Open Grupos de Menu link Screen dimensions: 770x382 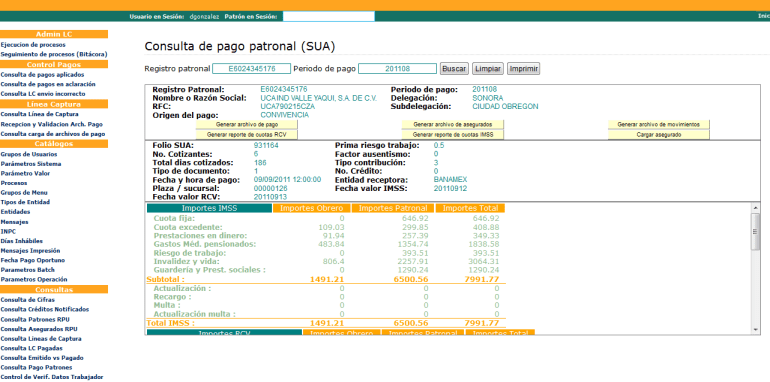coord(24,192)
